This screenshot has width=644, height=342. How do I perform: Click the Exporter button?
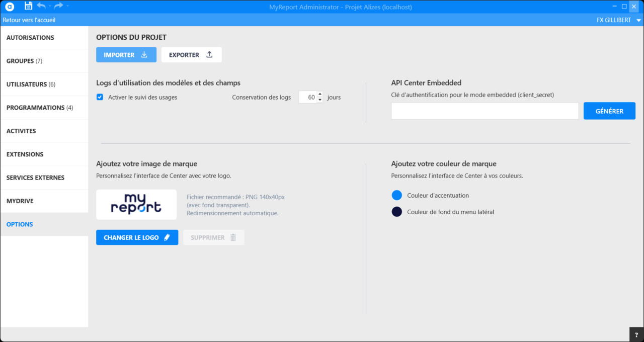tap(191, 55)
